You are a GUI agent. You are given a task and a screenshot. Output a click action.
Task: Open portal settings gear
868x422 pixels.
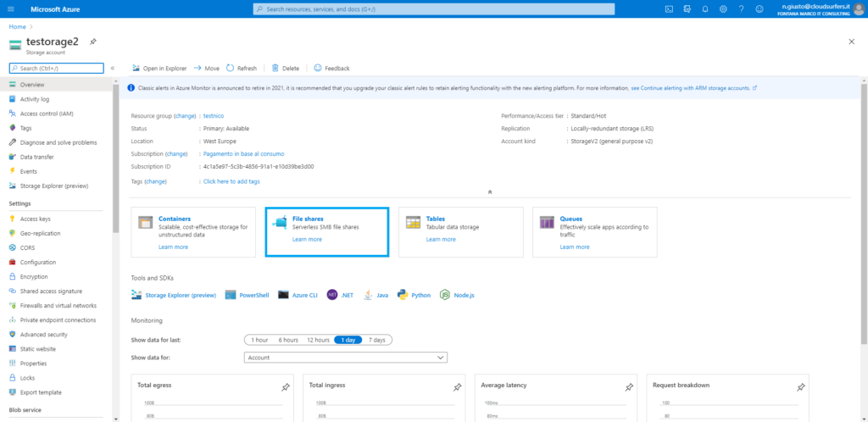[723, 8]
